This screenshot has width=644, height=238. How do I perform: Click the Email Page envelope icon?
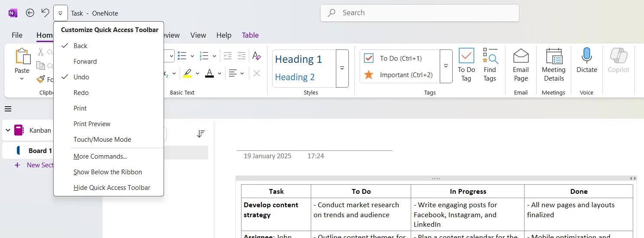click(521, 56)
